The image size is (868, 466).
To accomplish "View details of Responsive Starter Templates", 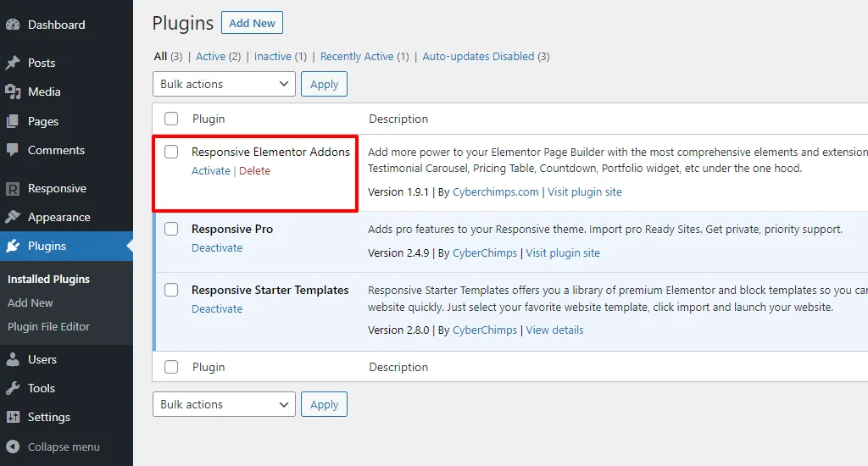I will tap(554, 330).
